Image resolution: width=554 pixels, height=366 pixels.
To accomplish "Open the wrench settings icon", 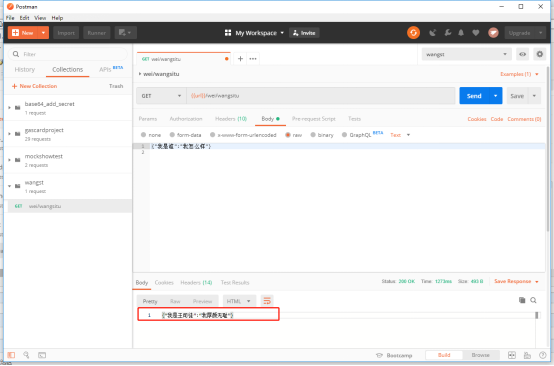I will click(x=448, y=33).
